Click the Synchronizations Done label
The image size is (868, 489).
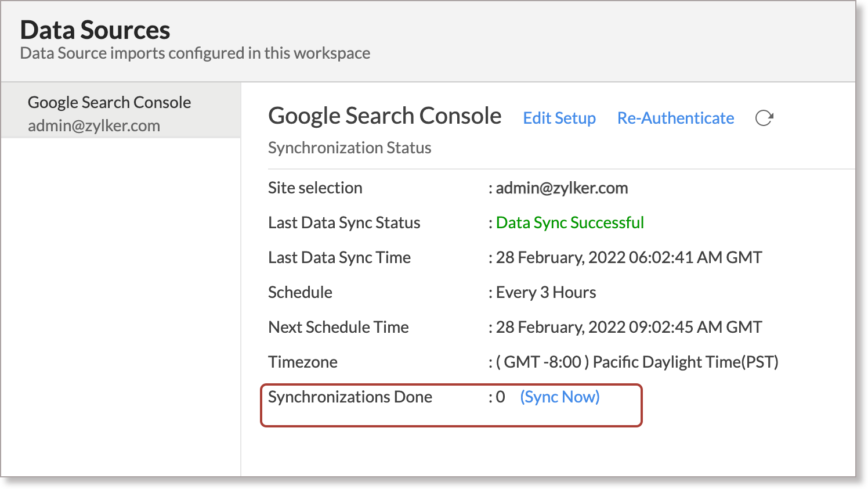click(x=350, y=397)
